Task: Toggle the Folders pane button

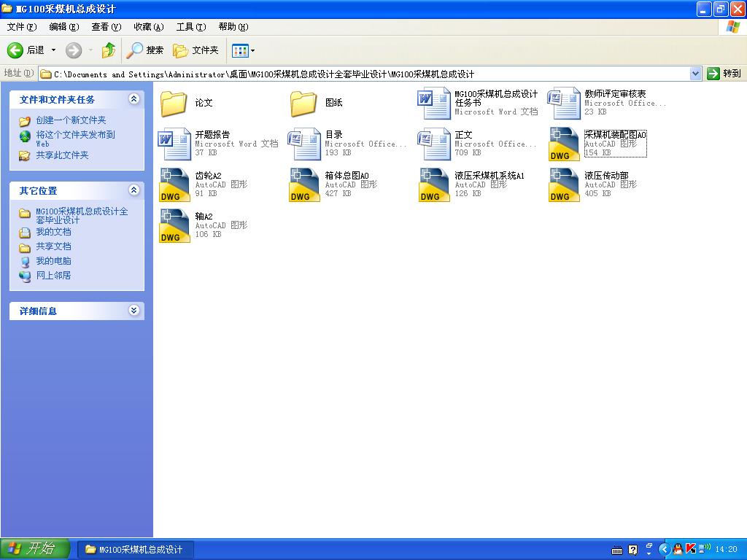Action: point(196,50)
